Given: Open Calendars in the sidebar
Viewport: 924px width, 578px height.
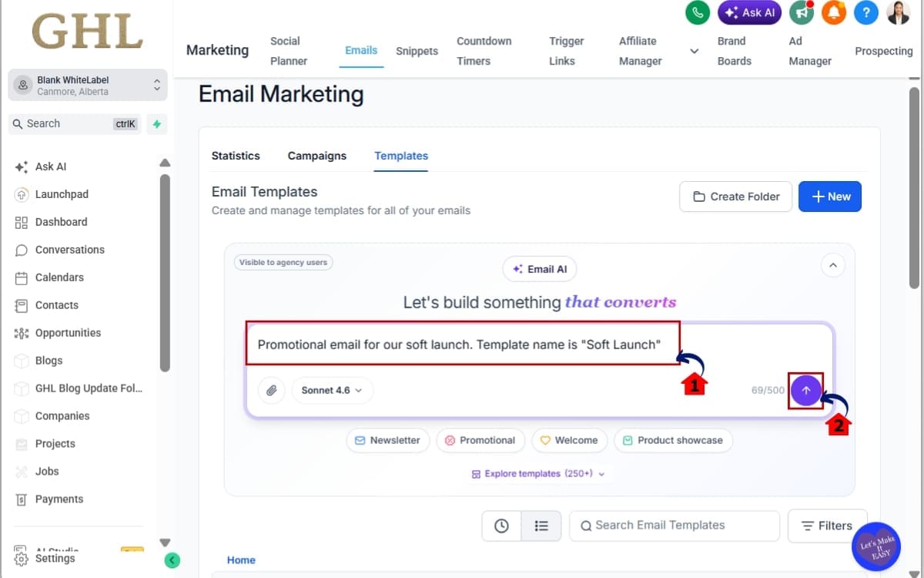Looking at the screenshot, I should coord(59,277).
